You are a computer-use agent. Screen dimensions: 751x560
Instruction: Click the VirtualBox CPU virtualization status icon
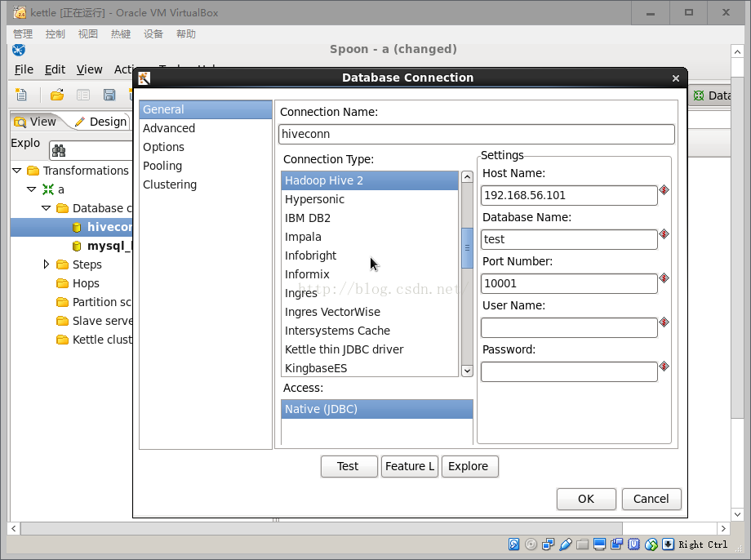pyautogui.click(x=633, y=544)
